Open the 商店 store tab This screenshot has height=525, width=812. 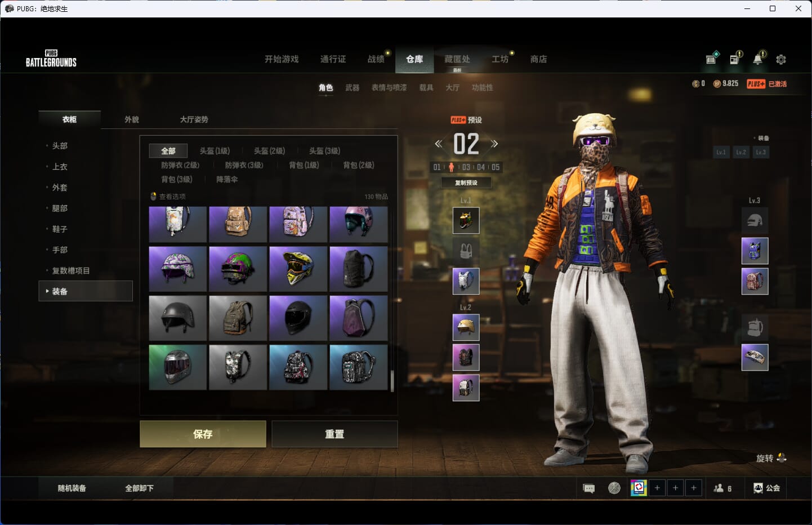click(538, 59)
